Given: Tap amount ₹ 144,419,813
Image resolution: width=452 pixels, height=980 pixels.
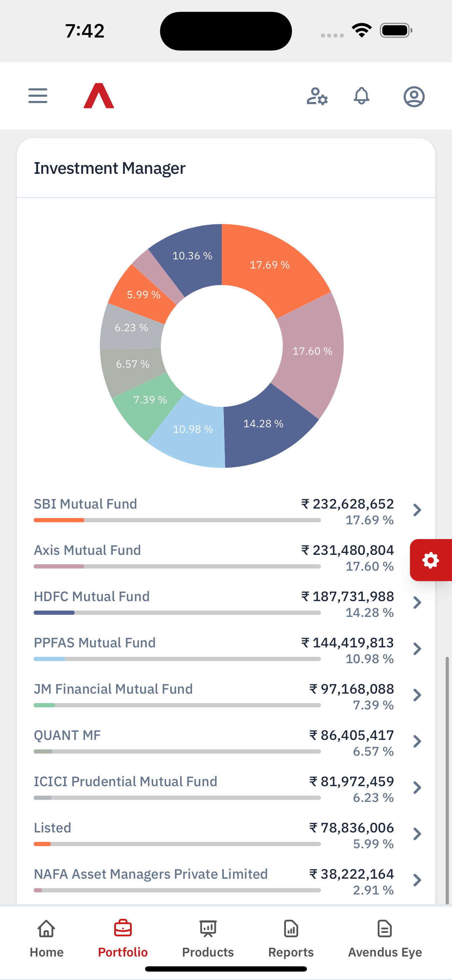Looking at the screenshot, I should click(x=347, y=642).
